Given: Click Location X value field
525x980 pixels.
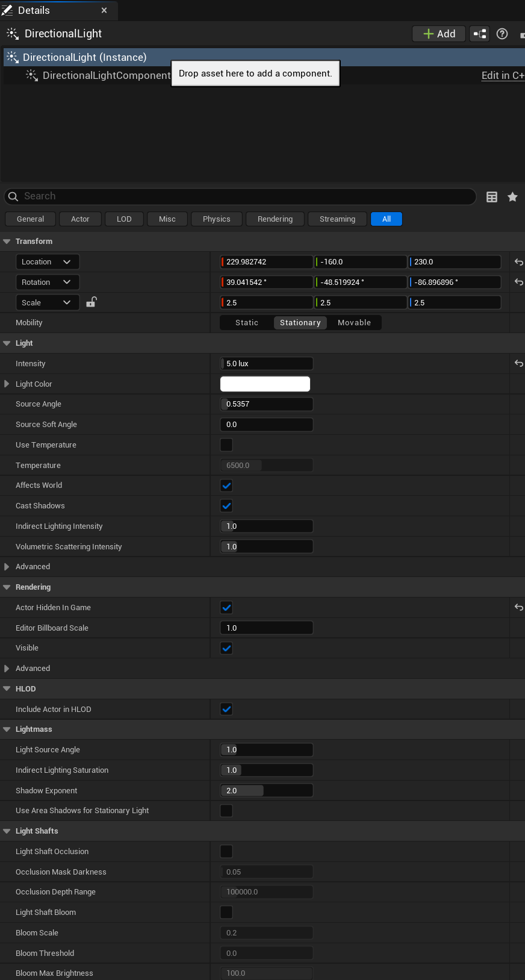Looking at the screenshot, I should 267,262.
